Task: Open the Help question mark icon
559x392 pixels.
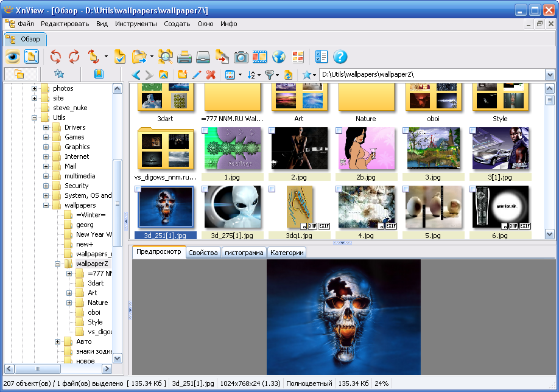Action: pos(340,57)
